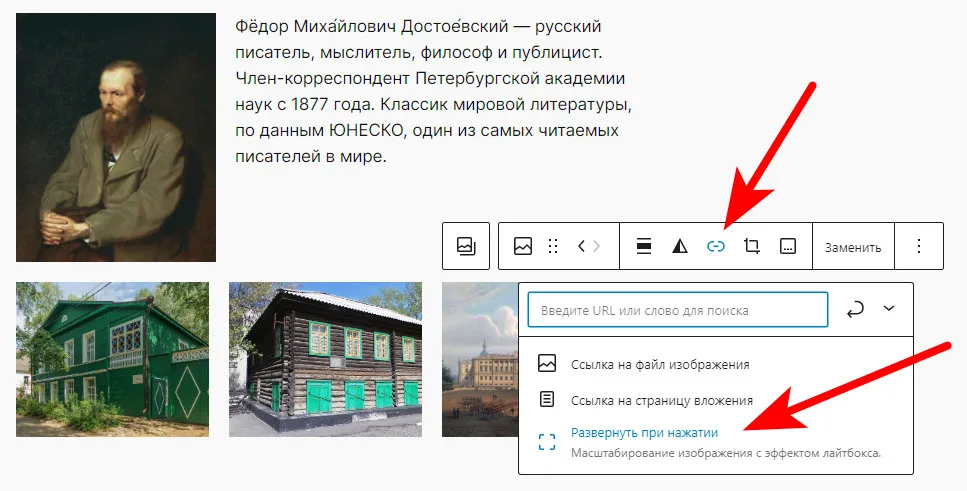The width and height of the screenshot is (967, 491).
Task: Click the Image block type icon
Action: point(522,246)
